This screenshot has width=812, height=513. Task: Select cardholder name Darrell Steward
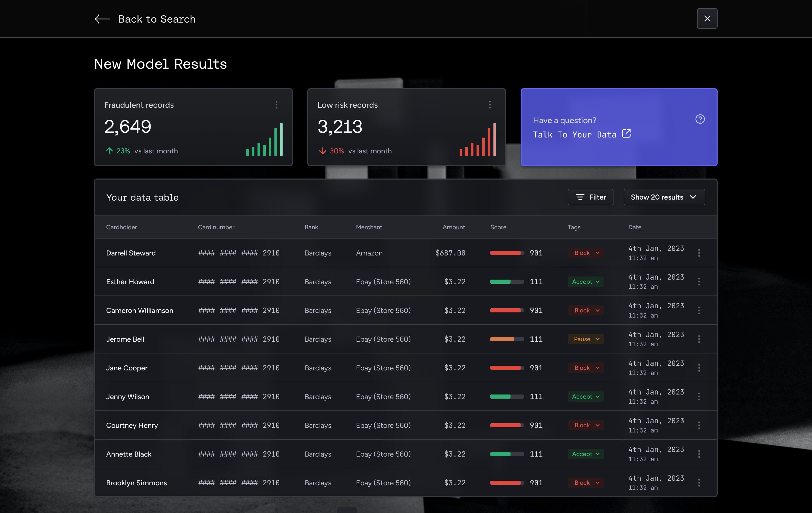131,253
